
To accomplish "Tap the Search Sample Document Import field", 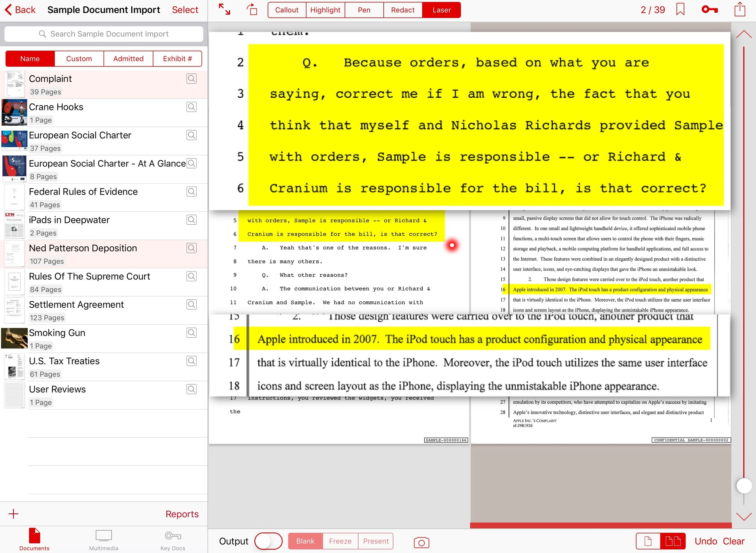I will (x=104, y=34).
